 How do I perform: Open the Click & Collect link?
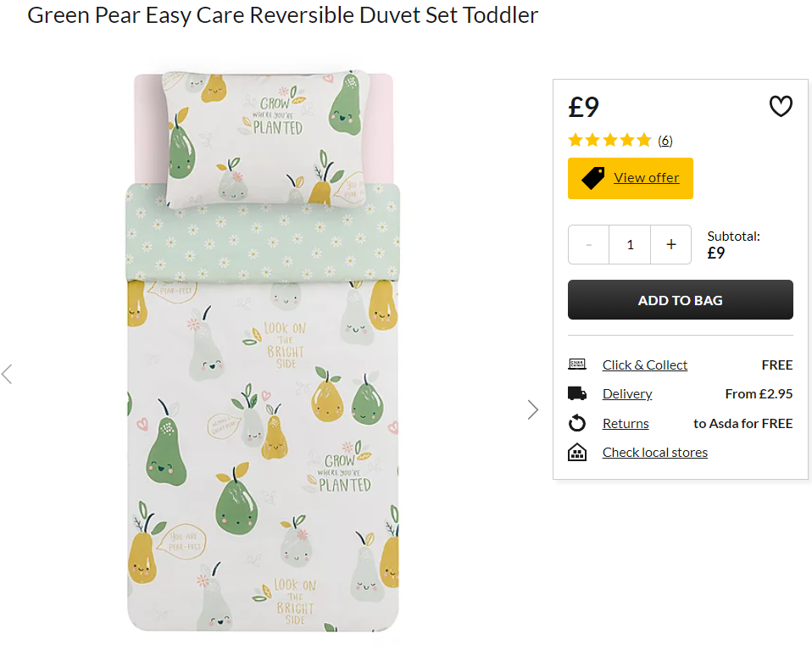[x=645, y=365]
